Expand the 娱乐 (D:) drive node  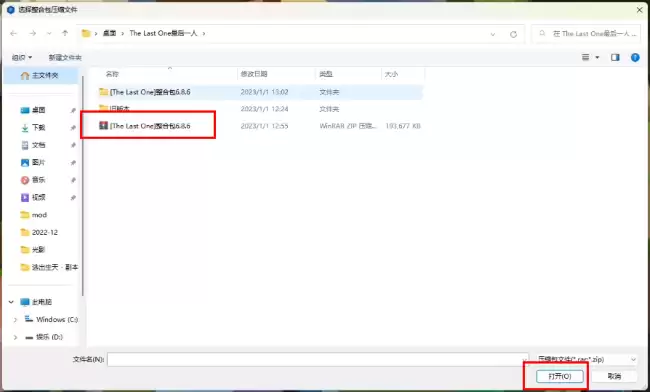click(15, 337)
